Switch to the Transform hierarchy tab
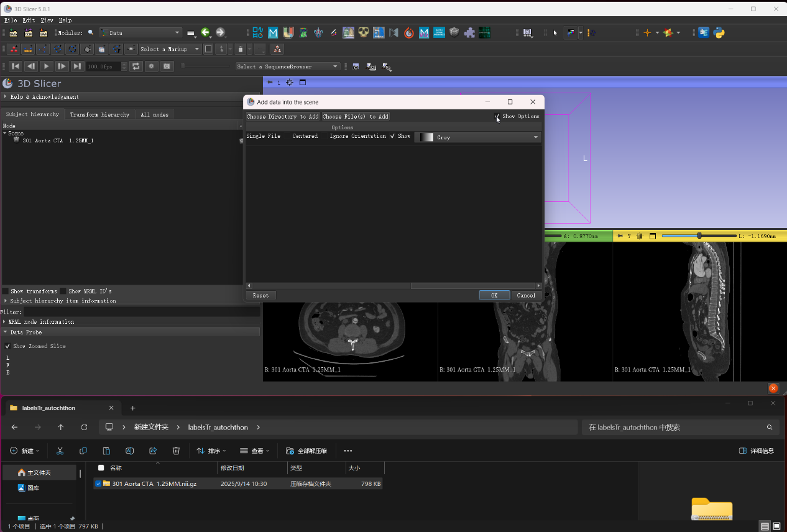Image resolution: width=787 pixels, height=532 pixels. (x=99, y=114)
